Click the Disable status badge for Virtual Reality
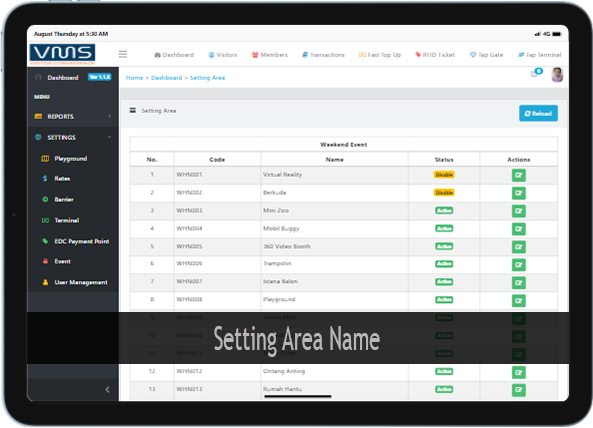Viewport: 593px width, 428px height. (444, 175)
